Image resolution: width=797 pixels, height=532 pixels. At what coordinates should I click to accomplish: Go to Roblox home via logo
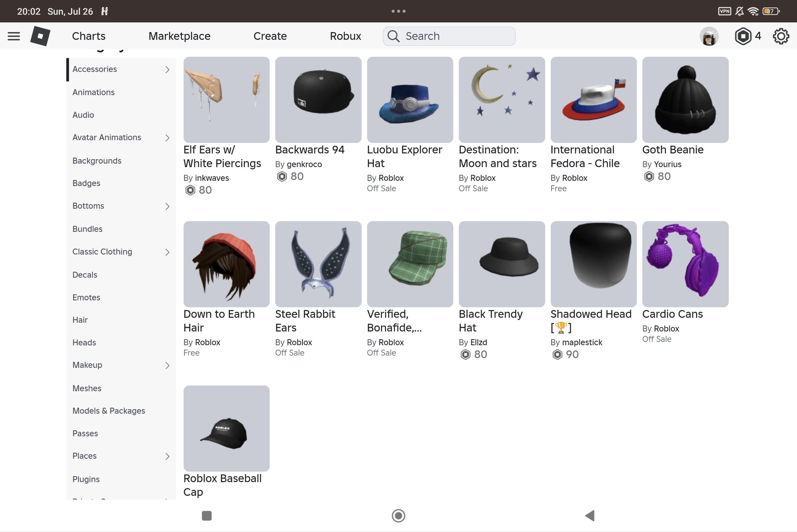[40, 36]
